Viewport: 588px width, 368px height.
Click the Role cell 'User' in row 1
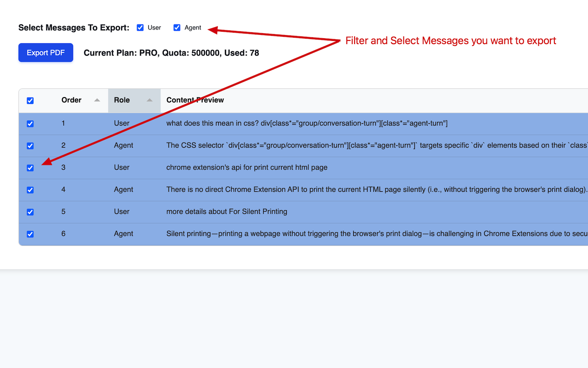(x=122, y=123)
